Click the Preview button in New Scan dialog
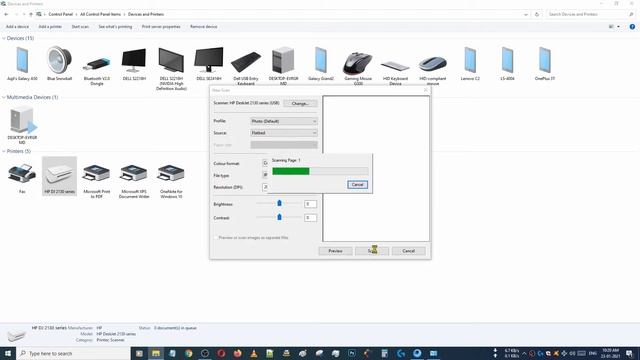Image resolution: width=640 pixels, height=360 pixels. 336,251
